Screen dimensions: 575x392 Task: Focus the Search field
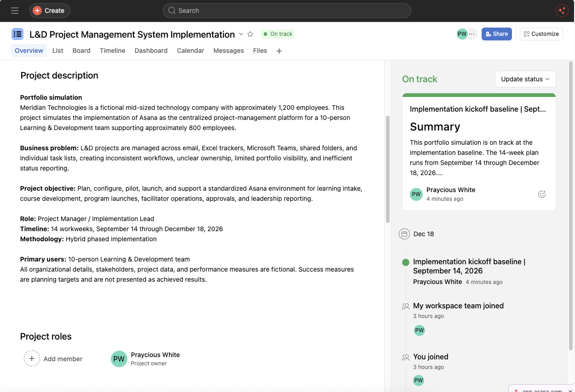pyautogui.click(x=287, y=11)
